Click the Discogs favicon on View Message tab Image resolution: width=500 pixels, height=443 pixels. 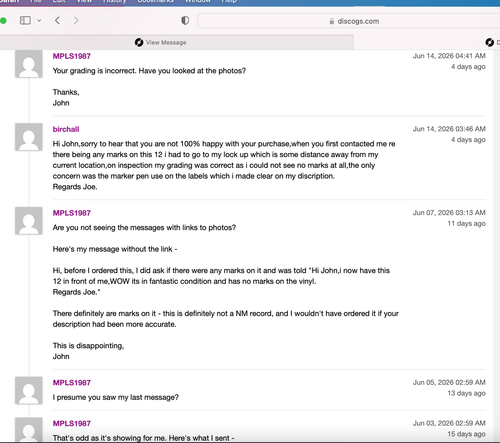(139, 42)
